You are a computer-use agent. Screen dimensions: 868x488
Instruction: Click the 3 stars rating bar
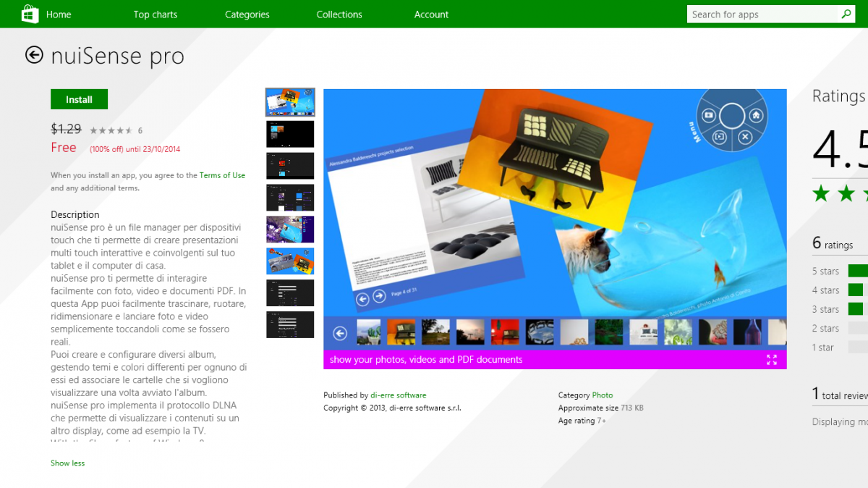coord(858,309)
